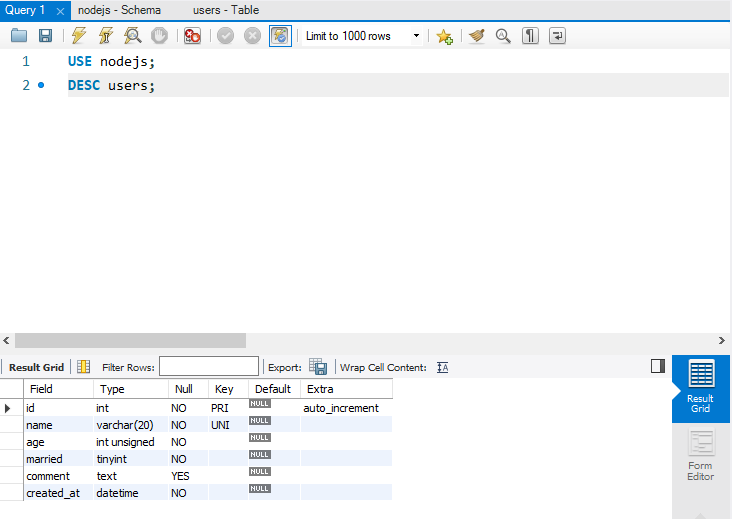Open the find panel with the magnifier icon
The image size is (732, 519).
coord(503,35)
